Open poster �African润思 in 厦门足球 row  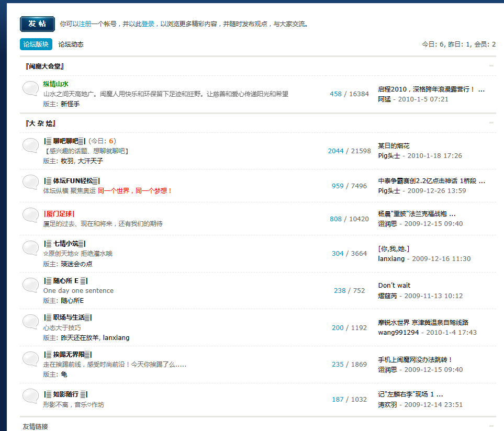(x=387, y=224)
